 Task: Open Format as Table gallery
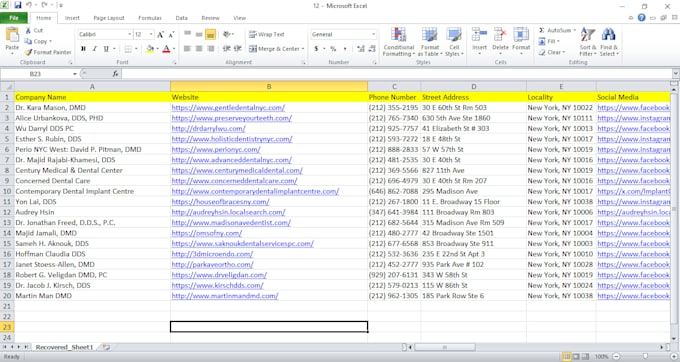[430, 42]
